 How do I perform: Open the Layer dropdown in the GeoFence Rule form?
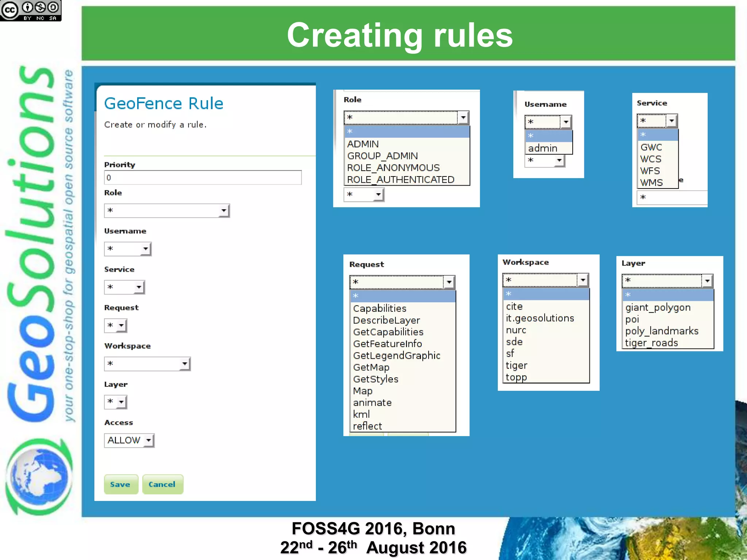(x=116, y=402)
